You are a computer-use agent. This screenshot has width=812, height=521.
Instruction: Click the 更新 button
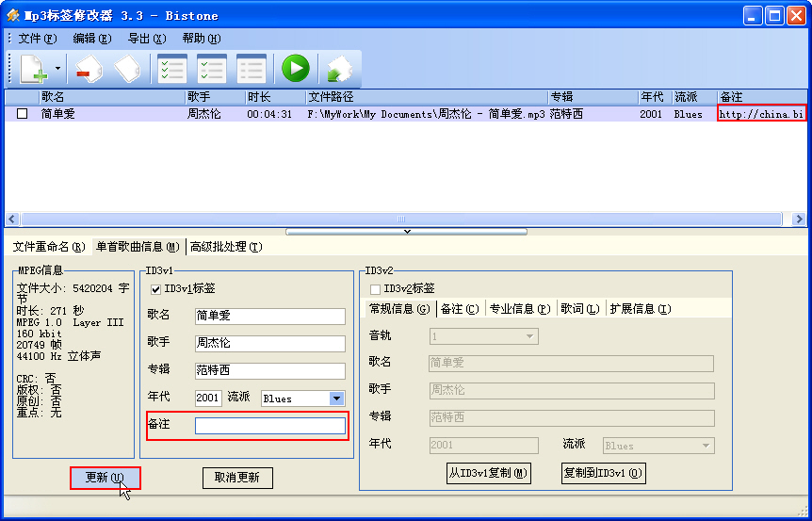pyautogui.click(x=105, y=478)
